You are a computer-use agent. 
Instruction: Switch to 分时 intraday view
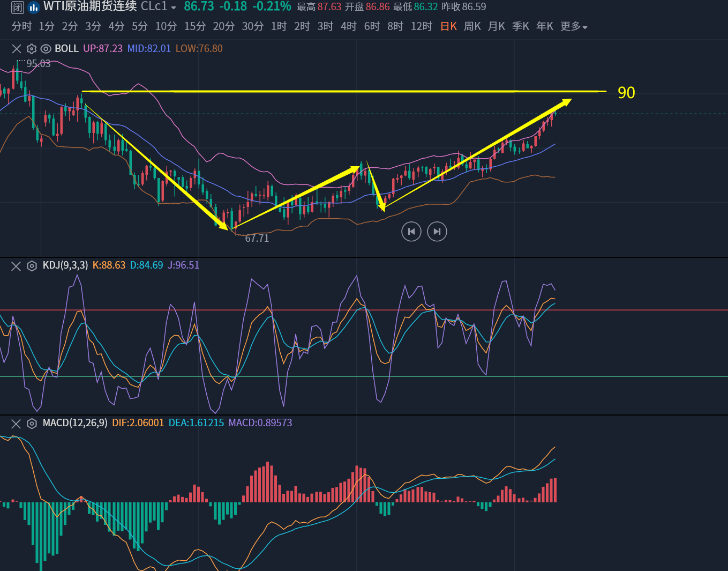21,26
